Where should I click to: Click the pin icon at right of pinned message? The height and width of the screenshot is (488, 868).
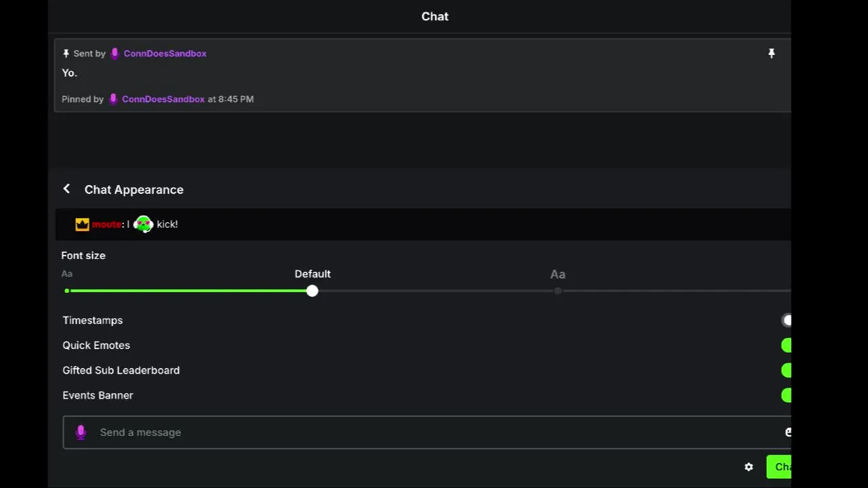[771, 54]
